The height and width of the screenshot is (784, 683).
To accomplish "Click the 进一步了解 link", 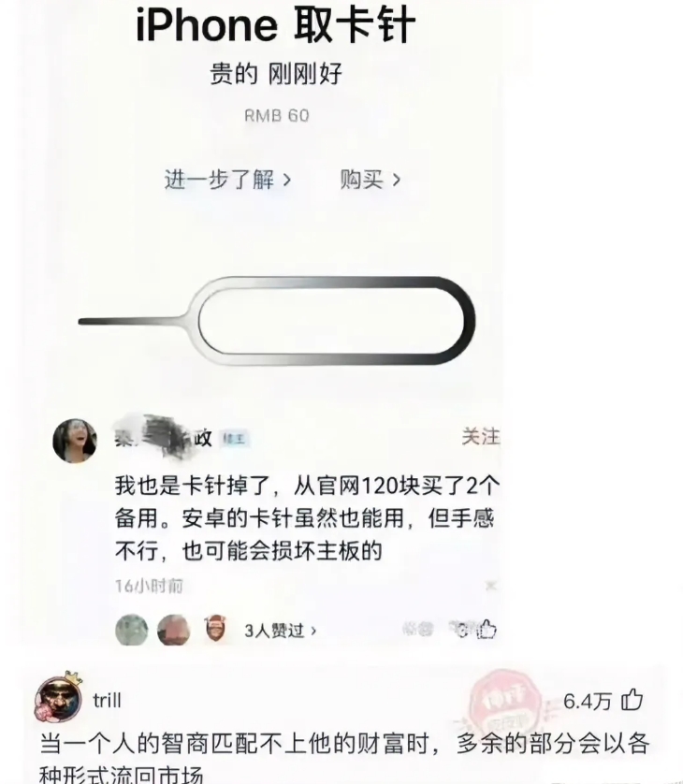I will tap(228, 179).
